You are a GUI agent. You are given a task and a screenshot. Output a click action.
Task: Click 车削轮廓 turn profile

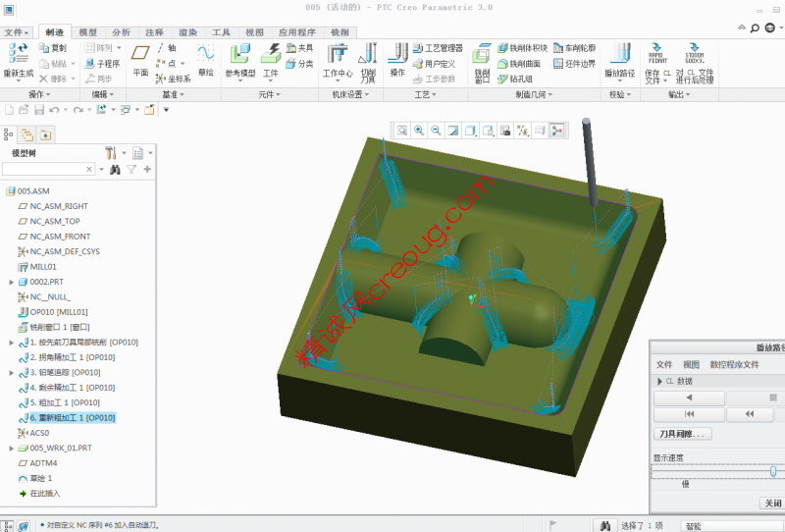575,48
